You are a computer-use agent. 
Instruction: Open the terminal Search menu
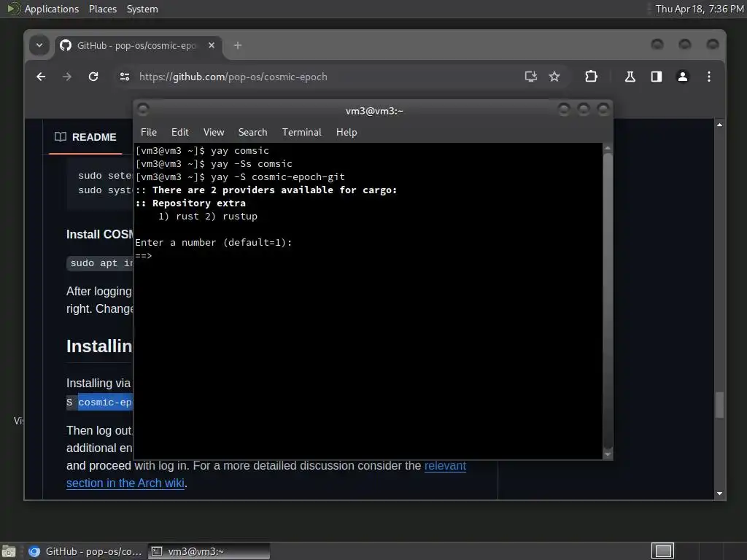252,133
